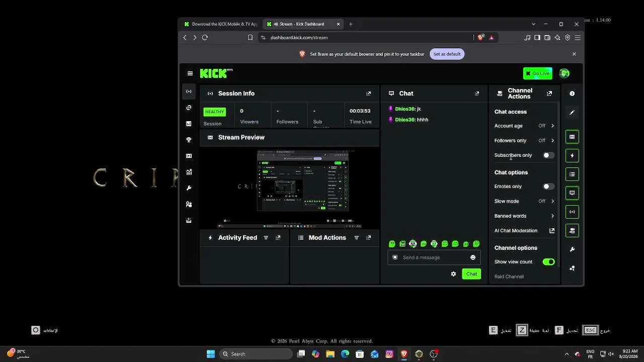Open the bar chart icon in the left sidebar
Image resolution: width=644 pixels, height=362 pixels.
(x=189, y=124)
